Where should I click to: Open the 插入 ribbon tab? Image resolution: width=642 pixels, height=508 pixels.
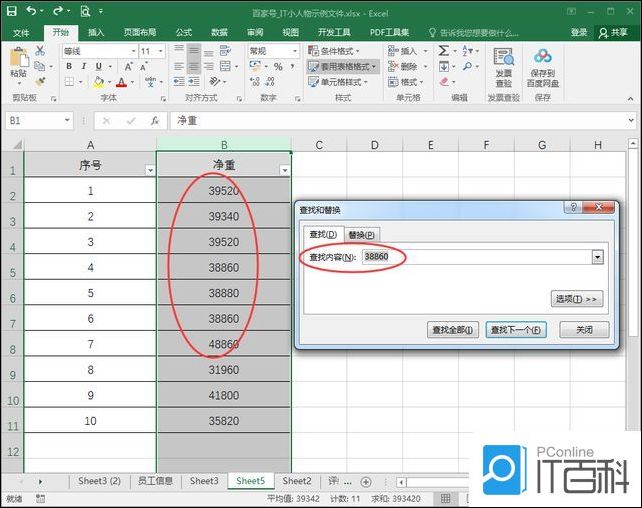96,32
